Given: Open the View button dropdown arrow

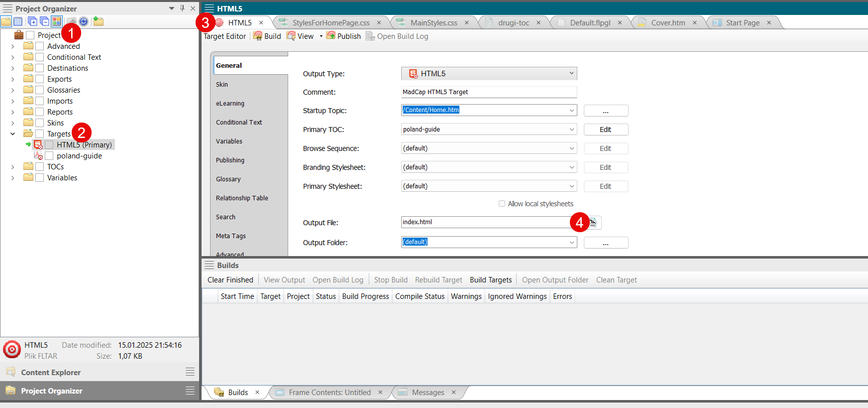Looking at the screenshot, I should [x=321, y=36].
